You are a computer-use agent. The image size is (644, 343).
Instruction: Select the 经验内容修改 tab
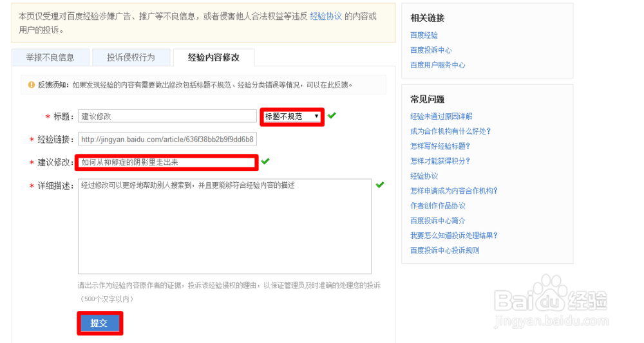[x=214, y=57]
